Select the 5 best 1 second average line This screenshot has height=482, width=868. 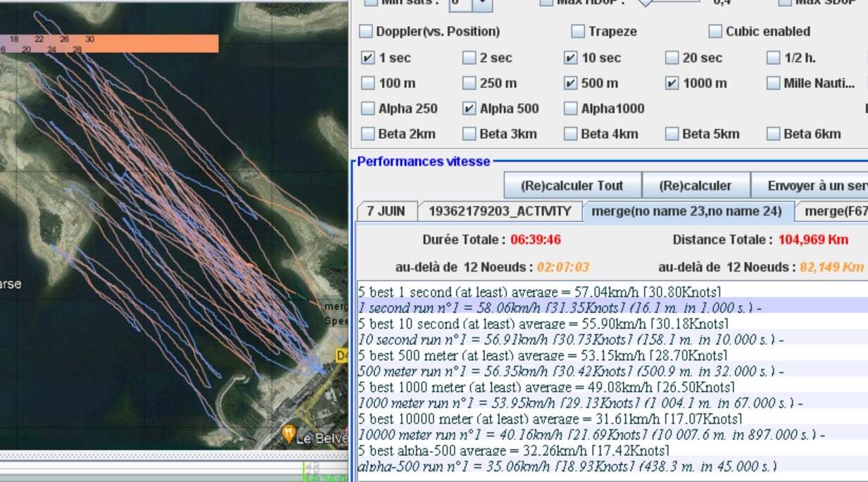612,291
